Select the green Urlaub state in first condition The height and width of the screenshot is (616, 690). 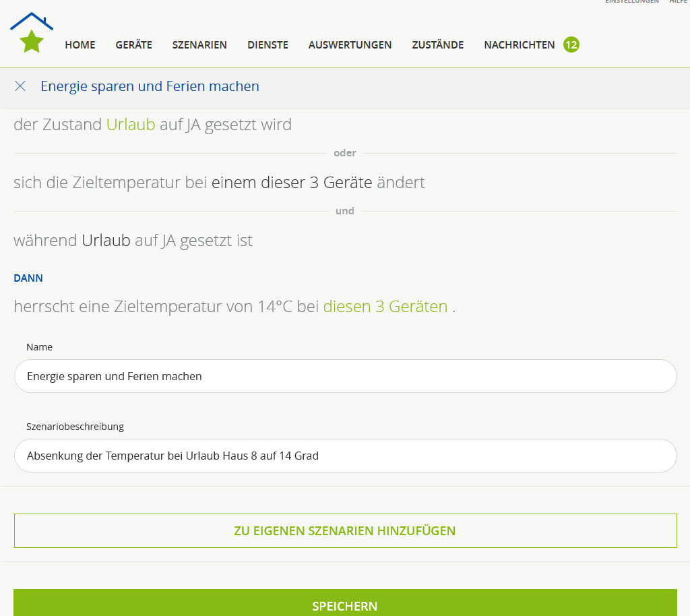coord(131,125)
